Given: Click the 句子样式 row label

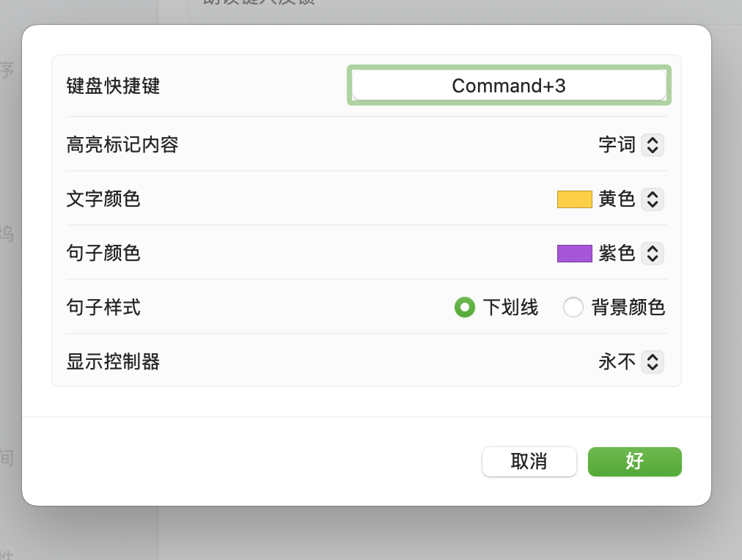Looking at the screenshot, I should [103, 308].
